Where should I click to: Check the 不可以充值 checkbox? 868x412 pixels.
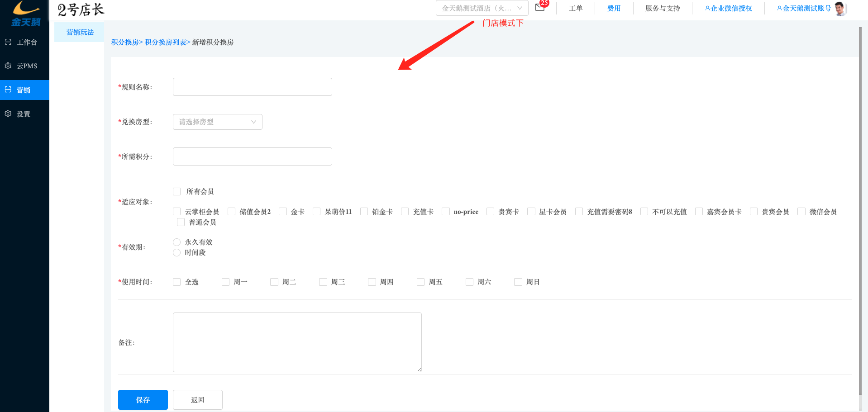coord(644,212)
